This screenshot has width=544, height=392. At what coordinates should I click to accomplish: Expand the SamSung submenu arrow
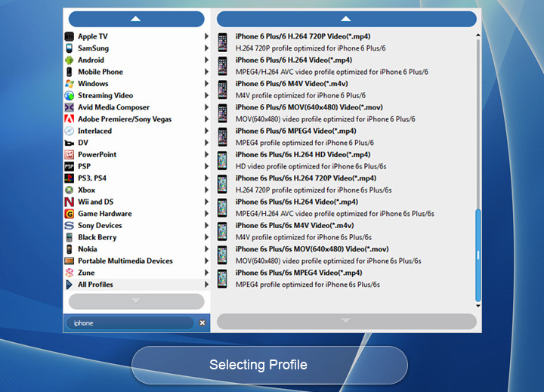click(x=206, y=48)
